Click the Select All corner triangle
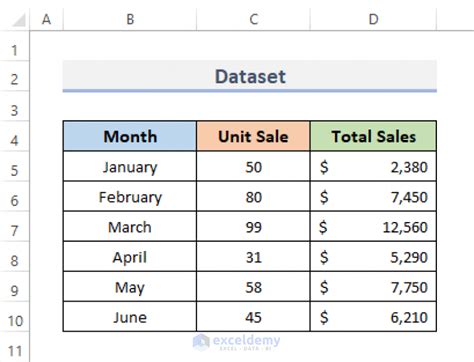The image size is (474, 362). tap(19, 20)
